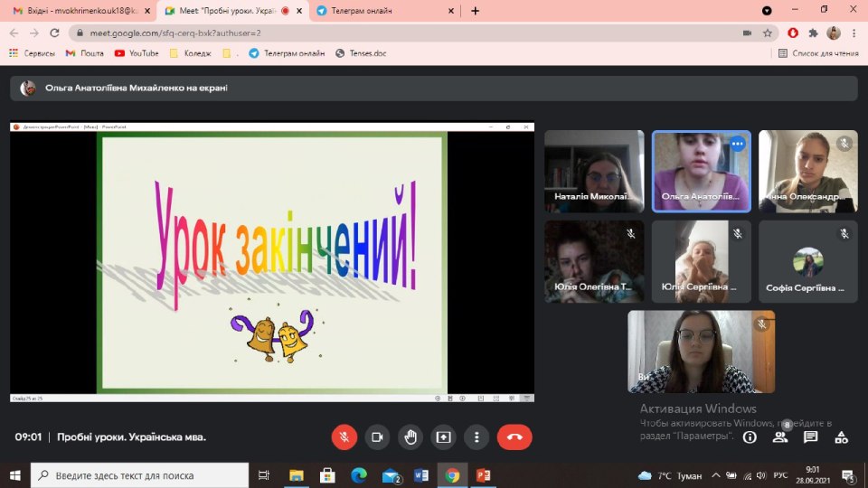Open options on Ольга Анатоліївна's video tile
868x488 pixels.
(737, 144)
